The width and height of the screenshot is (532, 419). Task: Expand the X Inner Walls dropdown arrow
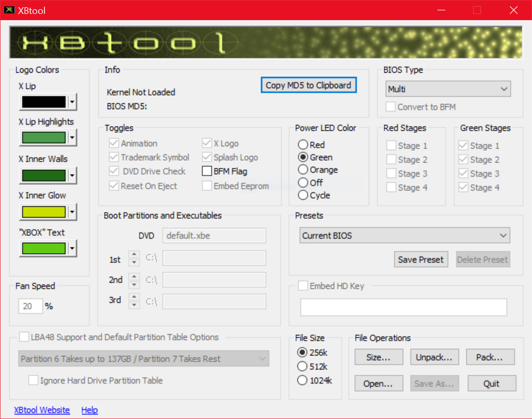(x=72, y=176)
